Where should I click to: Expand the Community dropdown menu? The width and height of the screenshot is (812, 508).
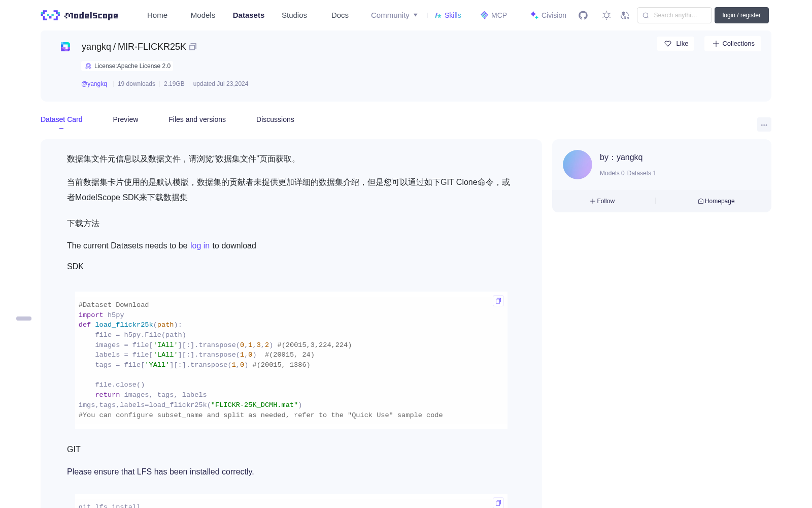(394, 15)
